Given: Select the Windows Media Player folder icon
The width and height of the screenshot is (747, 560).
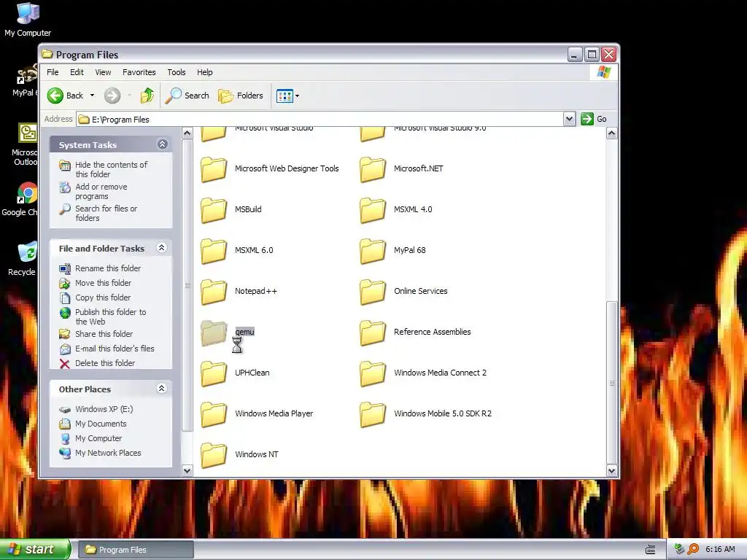Looking at the screenshot, I should pyautogui.click(x=214, y=415).
